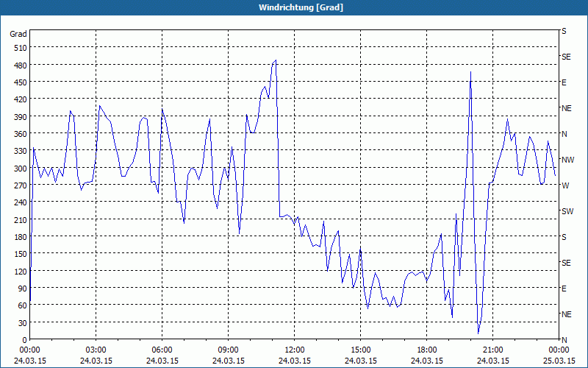The height and width of the screenshot is (368, 588).
Task: Click the E compass label level with 90
Action: click(564, 289)
